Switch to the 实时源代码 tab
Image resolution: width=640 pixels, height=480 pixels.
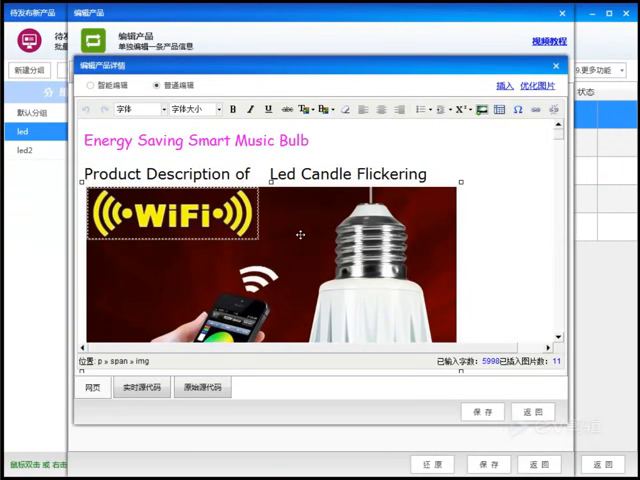(x=142, y=387)
